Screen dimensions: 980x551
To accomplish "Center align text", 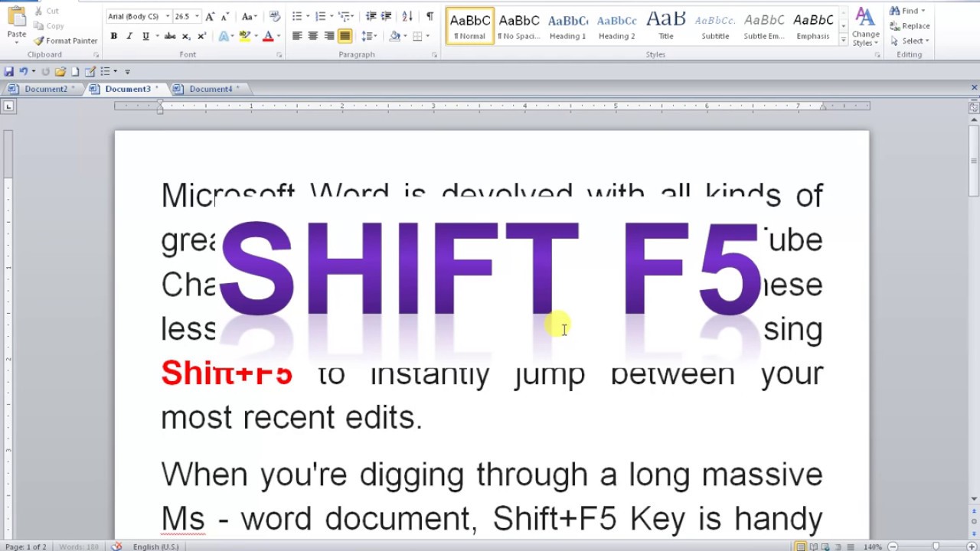I will 313,36.
